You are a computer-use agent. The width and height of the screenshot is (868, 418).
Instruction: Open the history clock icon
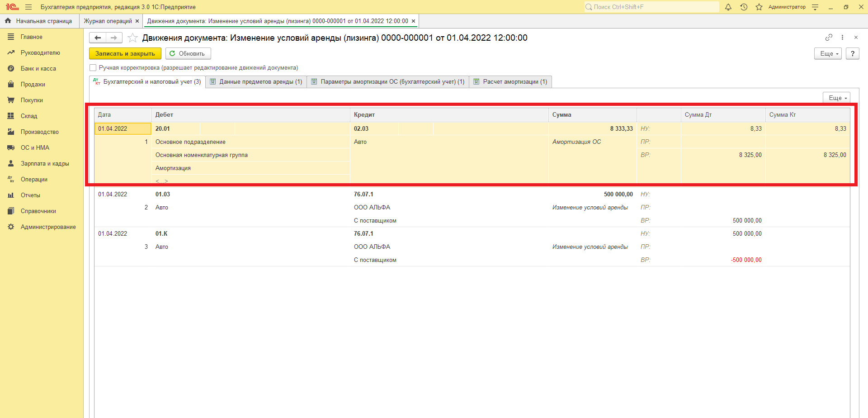coord(744,7)
